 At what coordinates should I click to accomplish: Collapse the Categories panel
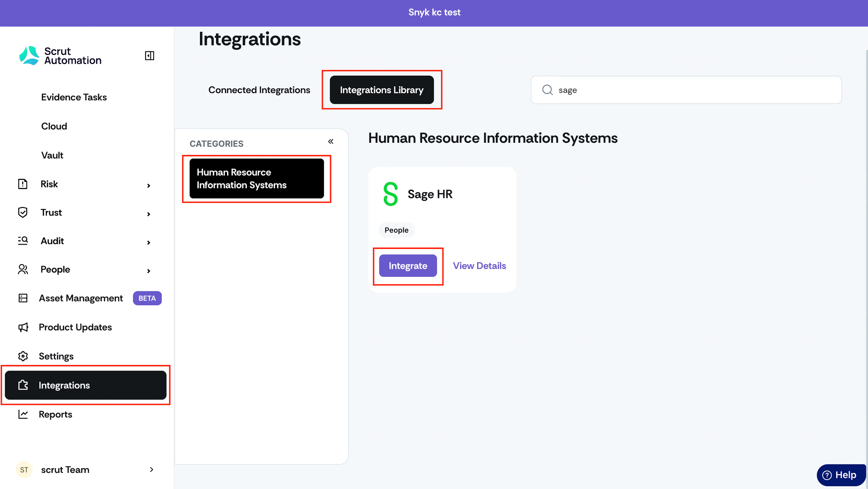[x=330, y=141]
